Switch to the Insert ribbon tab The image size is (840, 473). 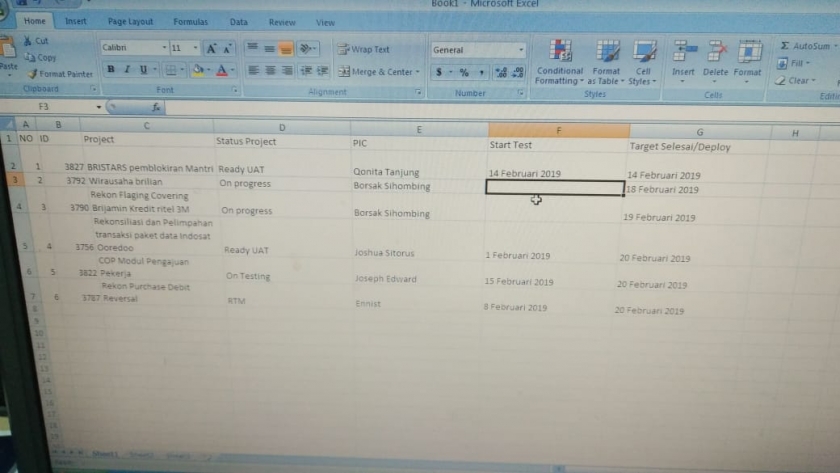pos(76,21)
